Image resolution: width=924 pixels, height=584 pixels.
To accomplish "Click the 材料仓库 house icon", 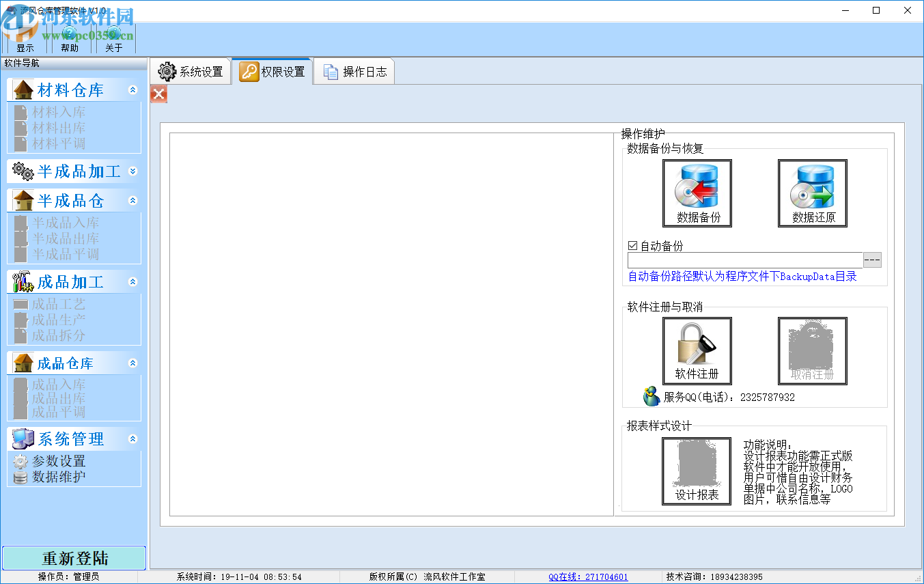I will (23, 90).
